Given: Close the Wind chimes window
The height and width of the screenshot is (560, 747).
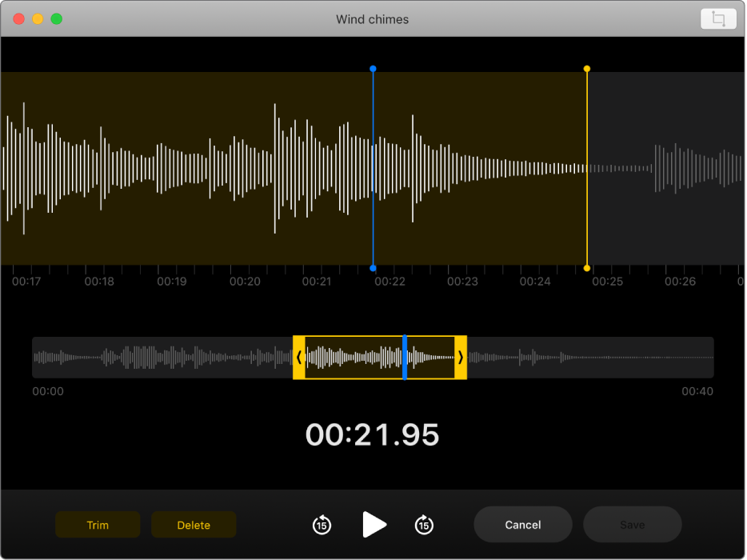Looking at the screenshot, I should (x=19, y=19).
